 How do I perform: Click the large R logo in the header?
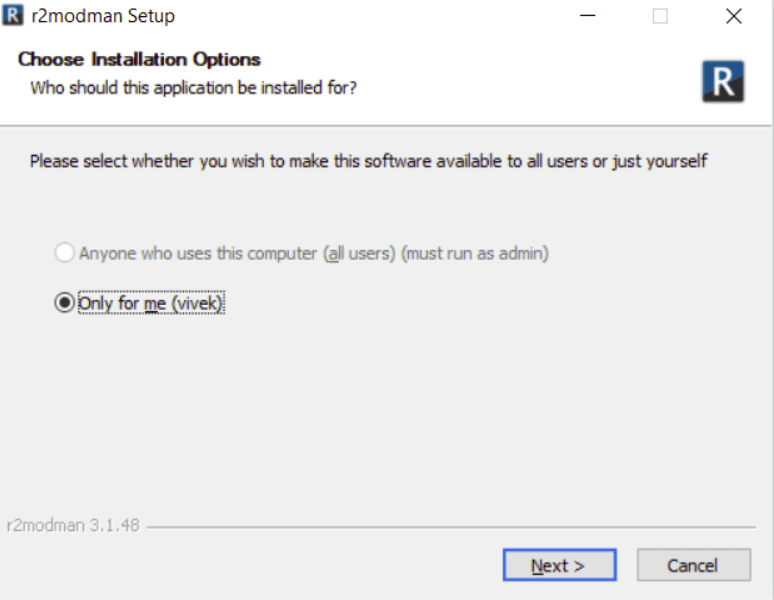[723, 81]
